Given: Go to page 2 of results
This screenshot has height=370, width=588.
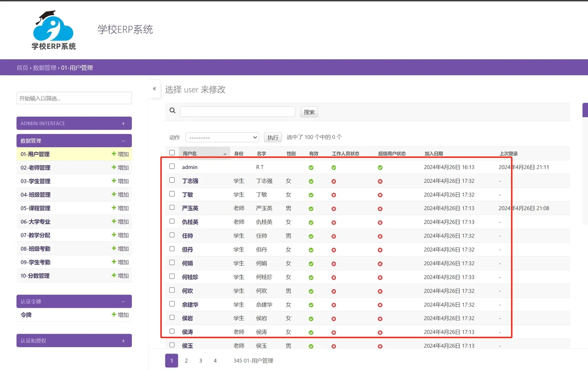Looking at the screenshot, I should [x=186, y=361].
